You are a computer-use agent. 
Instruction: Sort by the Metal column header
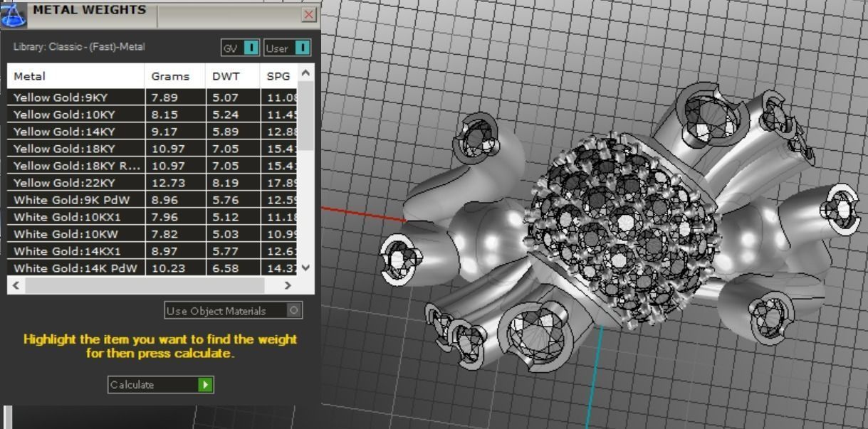point(76,76)
